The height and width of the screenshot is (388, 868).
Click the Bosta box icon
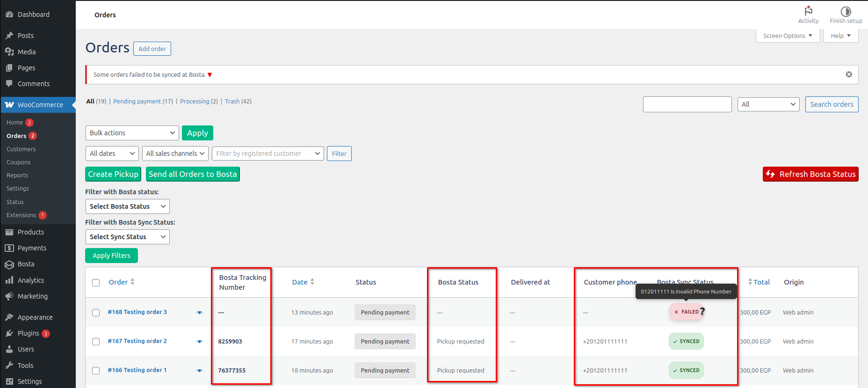tap(9, 264)
